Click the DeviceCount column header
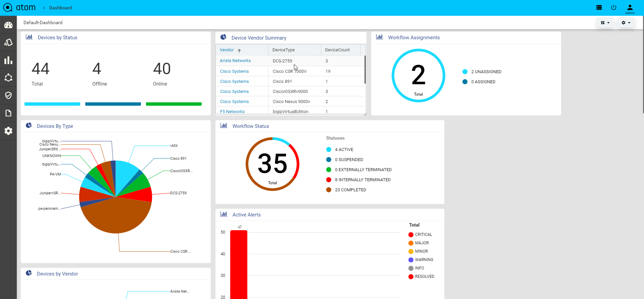 (338, 50)
